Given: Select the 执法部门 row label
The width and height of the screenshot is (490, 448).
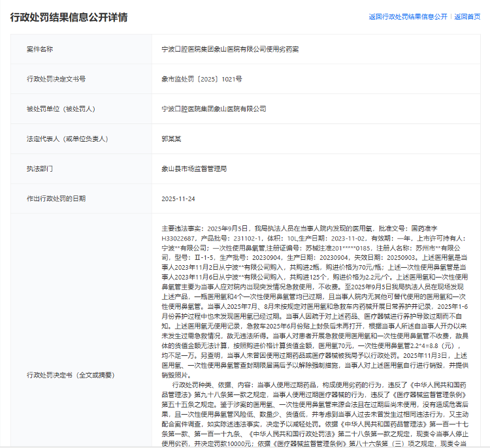Looking at the screenshot, I should point(40,168).
